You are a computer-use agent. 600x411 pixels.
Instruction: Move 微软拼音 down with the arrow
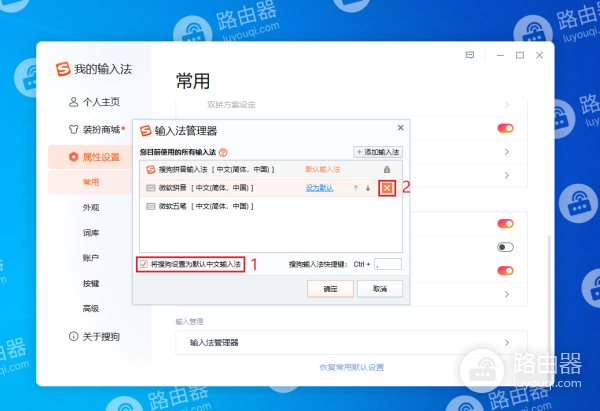(368, 188)
